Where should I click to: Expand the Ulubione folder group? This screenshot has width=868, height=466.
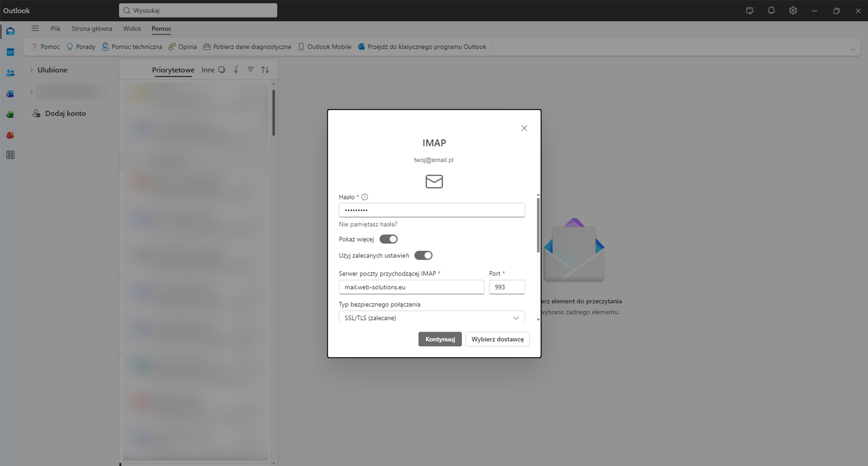point(31,70)
